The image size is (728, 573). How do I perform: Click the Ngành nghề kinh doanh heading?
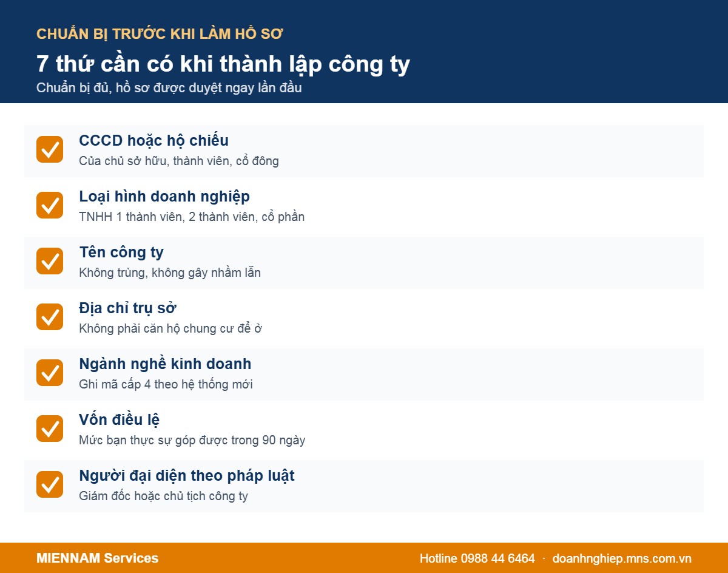(165, 364)
